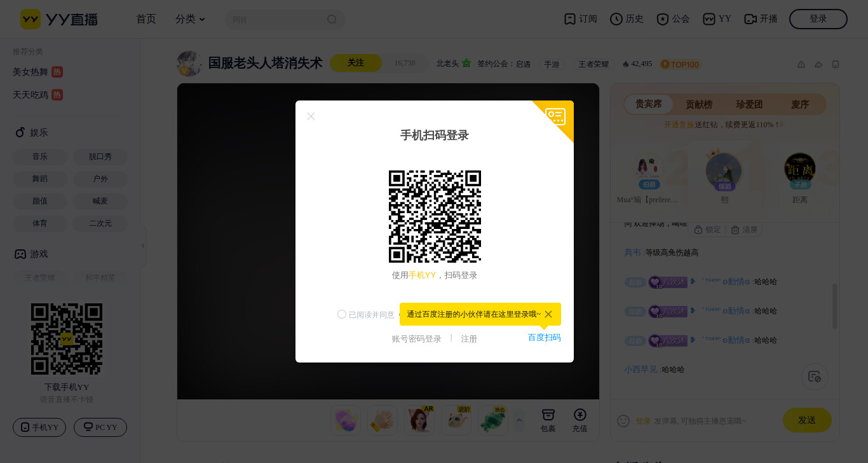Toggle the 锁定 chat lock
The image size is (868, 463).
[x=708, y=230]
